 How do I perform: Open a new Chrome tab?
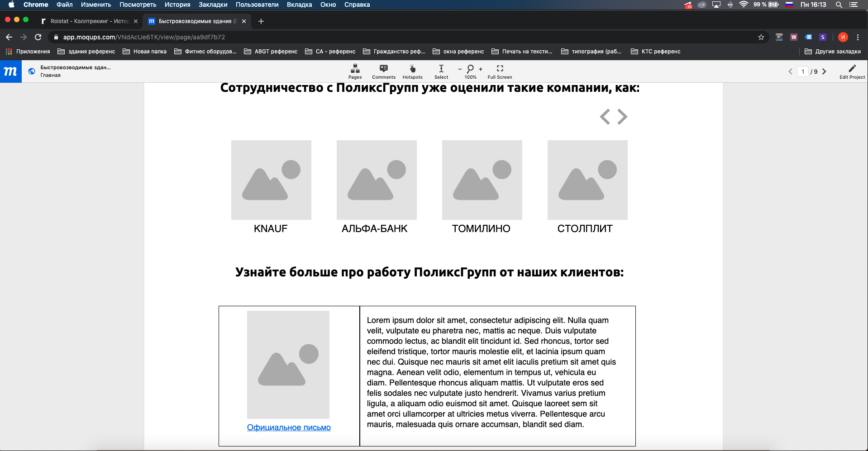point(261,21)
